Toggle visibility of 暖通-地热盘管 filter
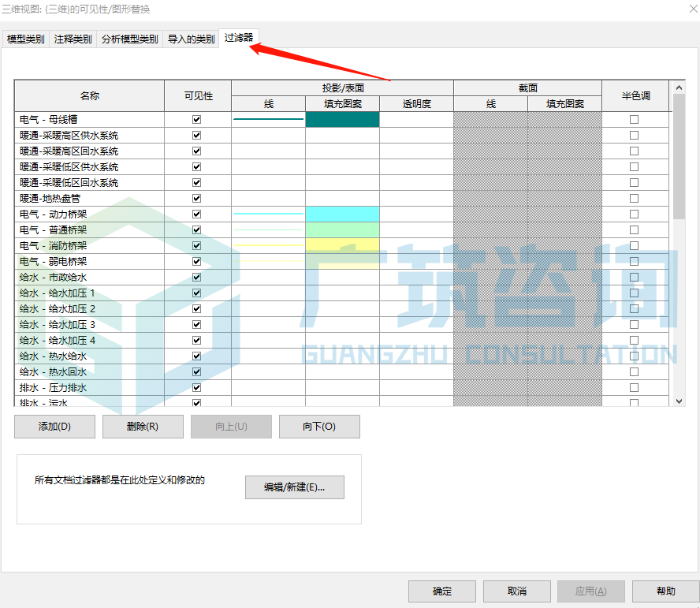 (x=196, y=198)
